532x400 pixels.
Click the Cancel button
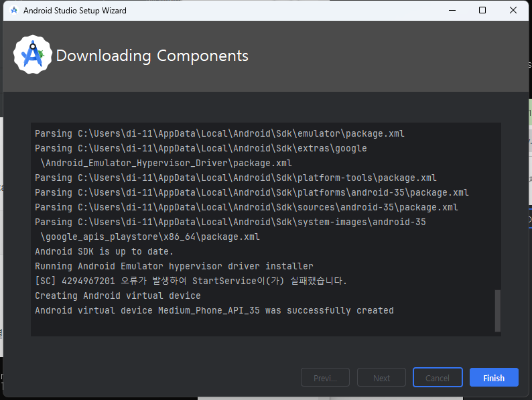point(438,377)
